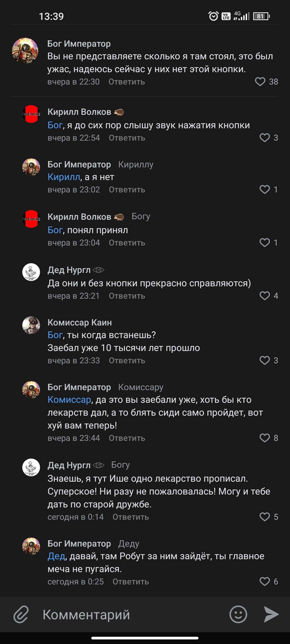Image resolution: width=290 pixels, height=644 pixels.
Task: Like Комиссар Каин's comment heart
Action: (264, 360)
